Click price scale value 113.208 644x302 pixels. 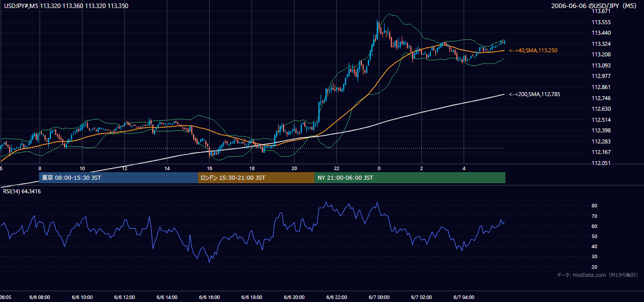click(x=601, y=54)
